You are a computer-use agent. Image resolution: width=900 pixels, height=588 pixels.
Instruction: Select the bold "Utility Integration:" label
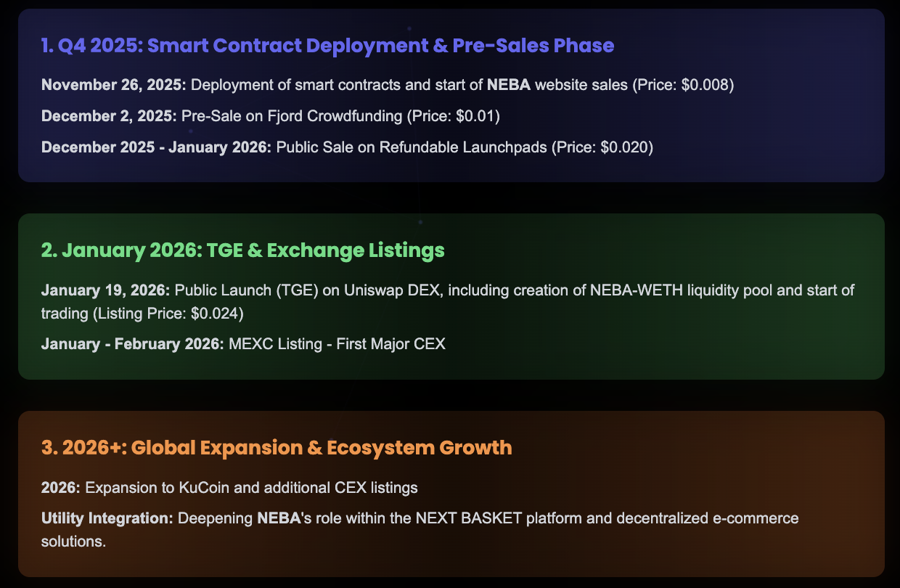[x=107, y=519]
